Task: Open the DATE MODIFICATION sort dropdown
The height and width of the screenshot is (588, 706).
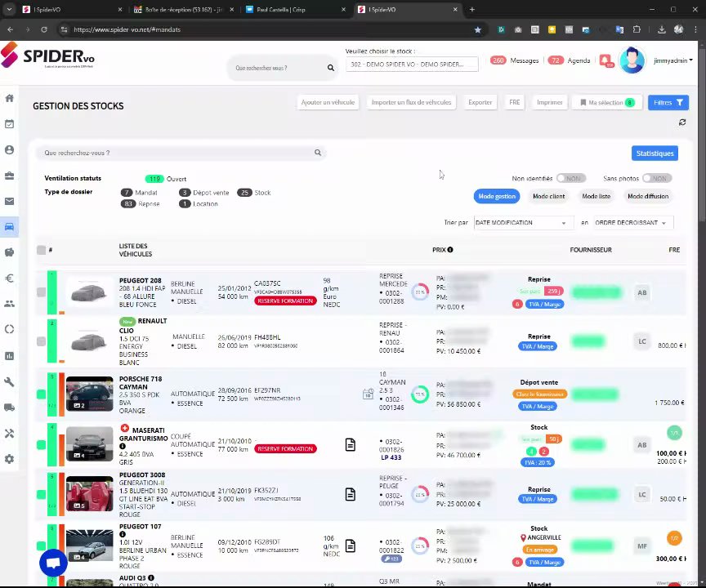Action: 523,223
